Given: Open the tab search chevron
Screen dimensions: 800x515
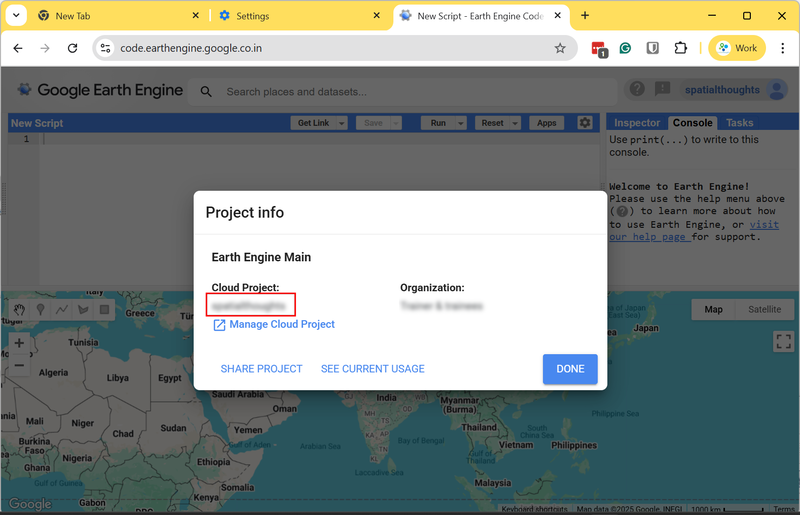Looking at the screenshot, I should tap(16, 15).
